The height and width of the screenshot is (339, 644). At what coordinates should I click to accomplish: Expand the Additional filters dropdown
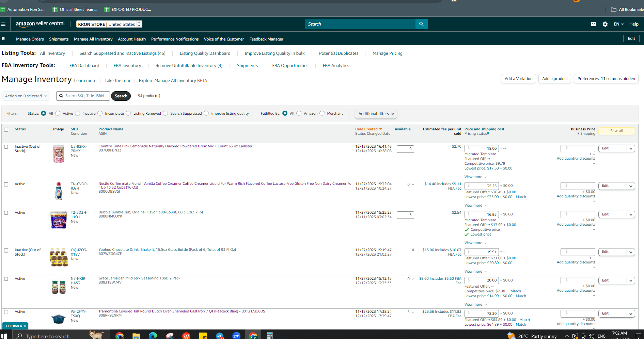point(376,114)
